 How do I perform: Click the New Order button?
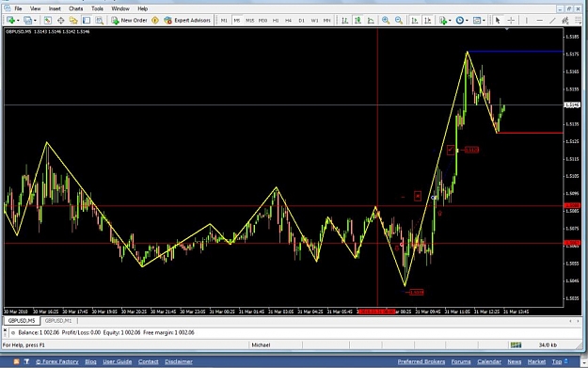click(130, 21)
